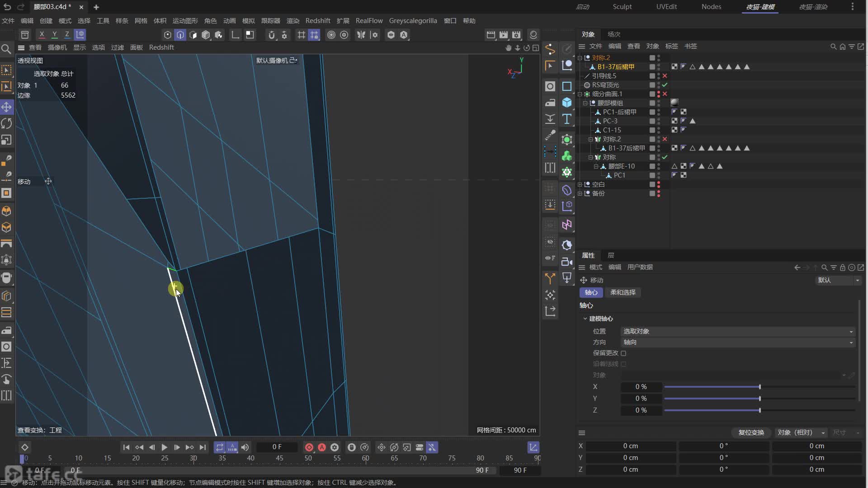This screenshot has width=868, height=488.
Task: Toggle coordinate system icon next to Z
Action: pos(80,35)
